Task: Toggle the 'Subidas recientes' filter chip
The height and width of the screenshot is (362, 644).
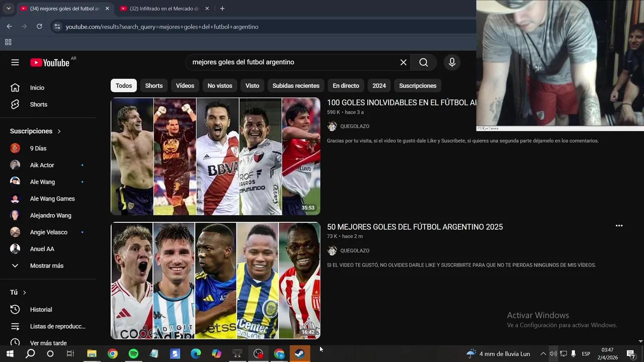Action: click(296, 86)
